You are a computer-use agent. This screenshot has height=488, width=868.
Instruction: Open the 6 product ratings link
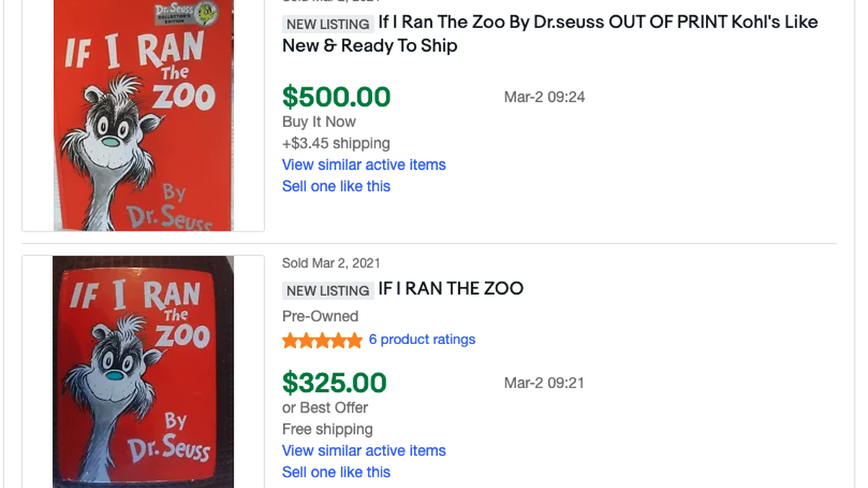pyautogui.click(x=422, y=340)
